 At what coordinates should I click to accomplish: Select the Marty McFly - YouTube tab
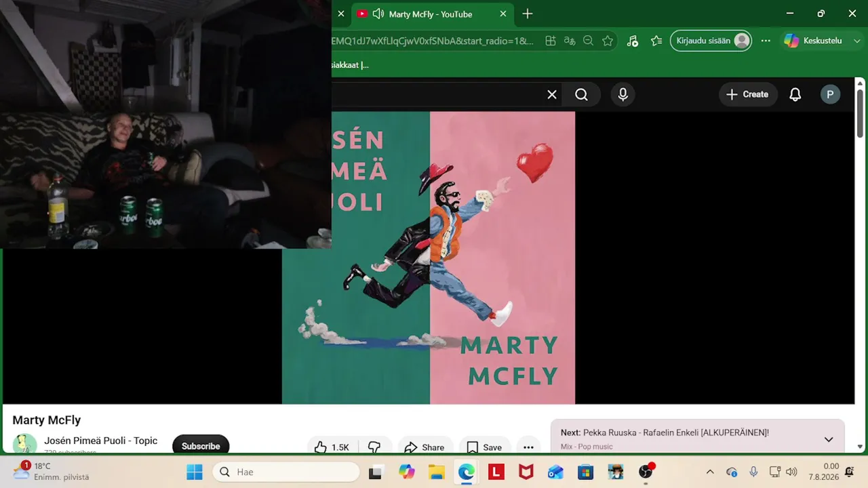(x=431, y=14)
